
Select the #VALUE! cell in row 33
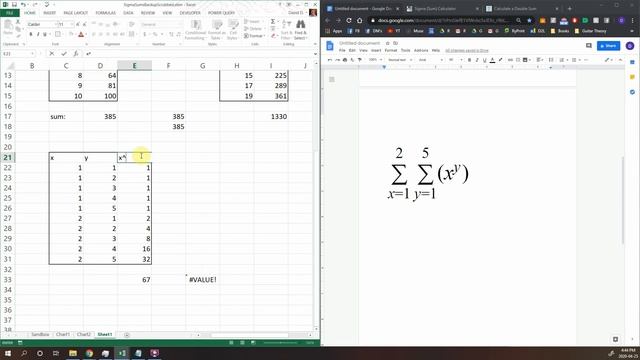[x=202, y=280]
